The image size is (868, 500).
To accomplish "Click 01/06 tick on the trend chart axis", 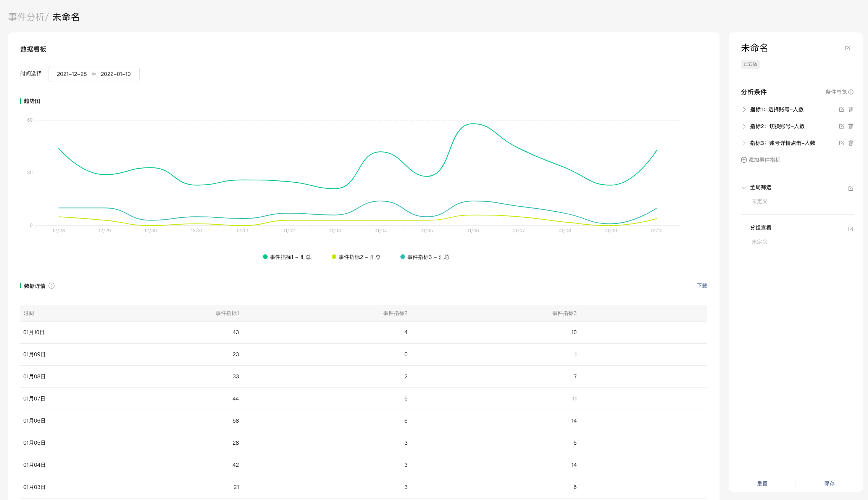I will (x=473, y=231).
